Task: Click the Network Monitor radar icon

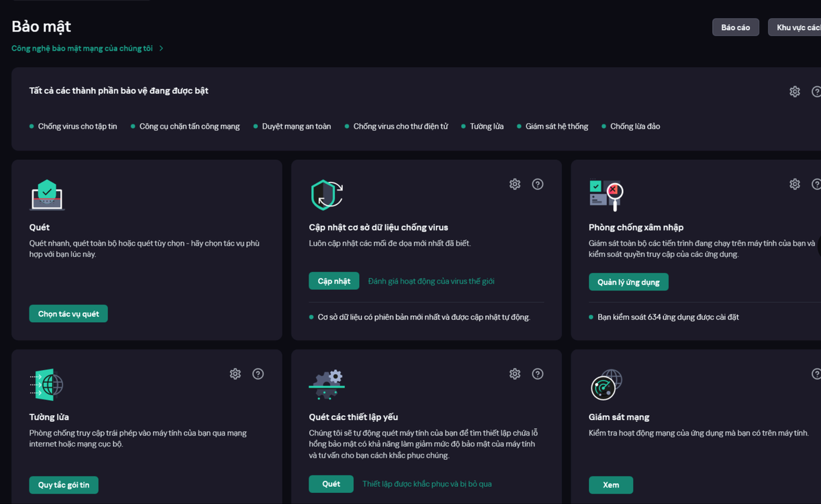Action: 606,384
